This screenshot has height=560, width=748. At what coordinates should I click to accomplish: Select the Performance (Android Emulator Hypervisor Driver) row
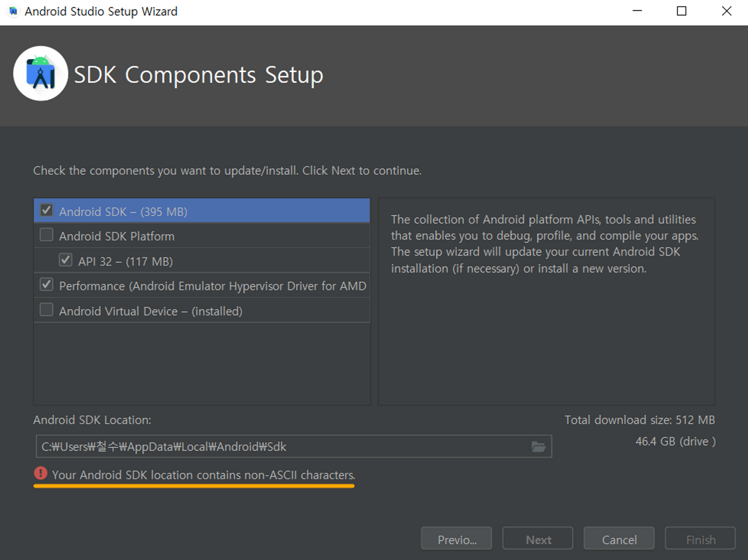tap(202, 286)
